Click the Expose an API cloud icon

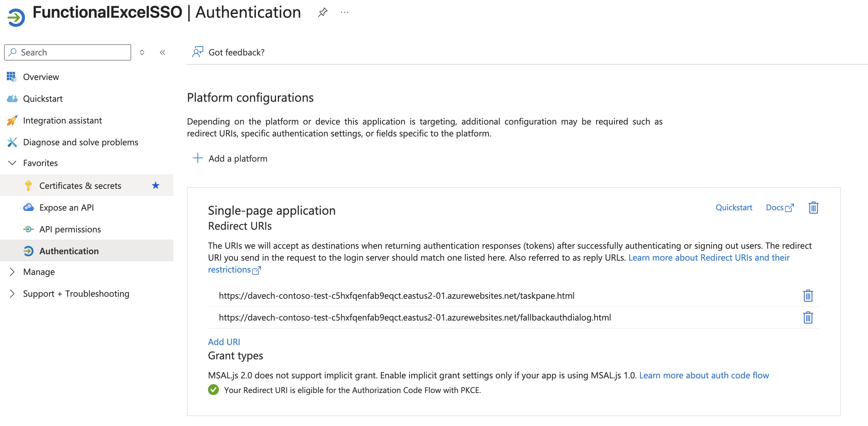[29, 207]
